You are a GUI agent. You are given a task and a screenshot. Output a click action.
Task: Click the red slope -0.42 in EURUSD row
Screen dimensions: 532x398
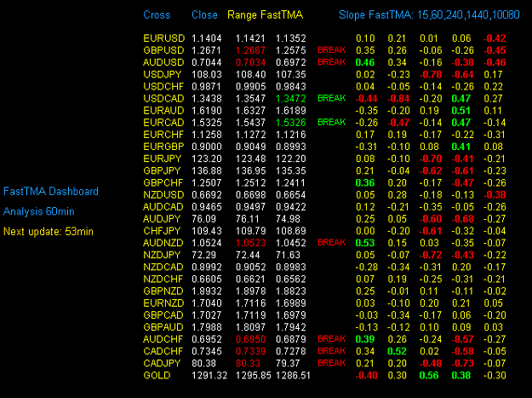495,38
